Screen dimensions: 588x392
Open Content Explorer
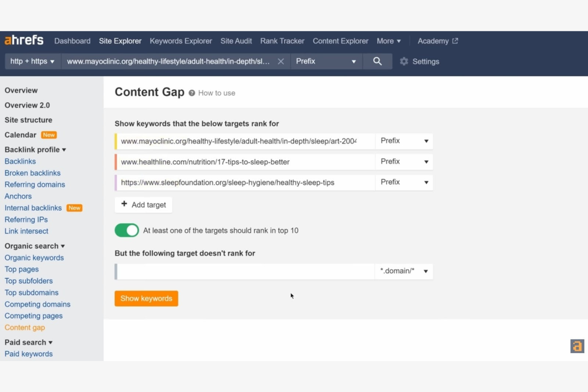tap(340, 41)
